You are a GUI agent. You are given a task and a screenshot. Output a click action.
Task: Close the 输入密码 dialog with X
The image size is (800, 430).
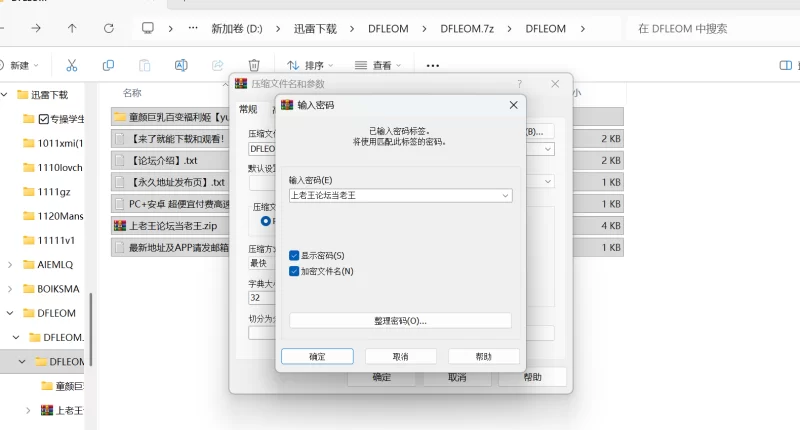coord(513,105)
